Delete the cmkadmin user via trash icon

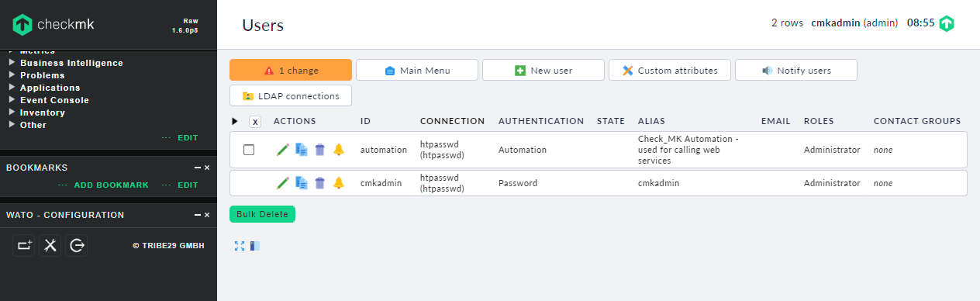point(320,183)
